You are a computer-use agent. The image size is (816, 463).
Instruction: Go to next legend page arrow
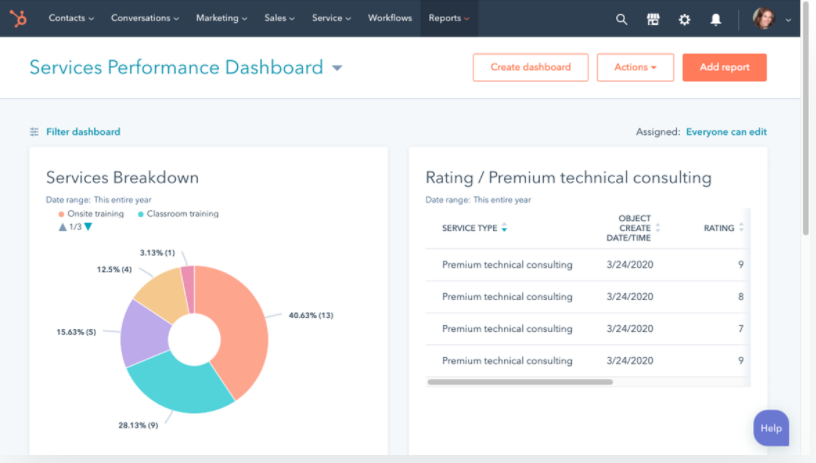[88, 227]
